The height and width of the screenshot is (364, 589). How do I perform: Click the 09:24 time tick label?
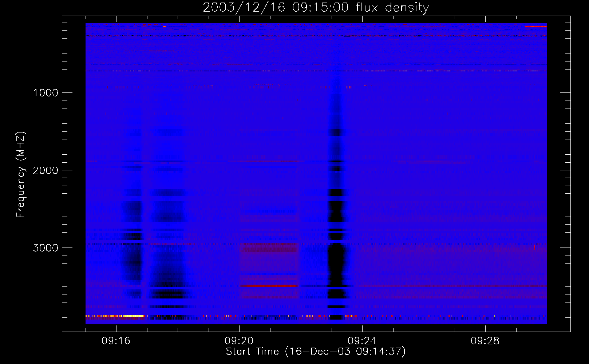pos(362,341)
